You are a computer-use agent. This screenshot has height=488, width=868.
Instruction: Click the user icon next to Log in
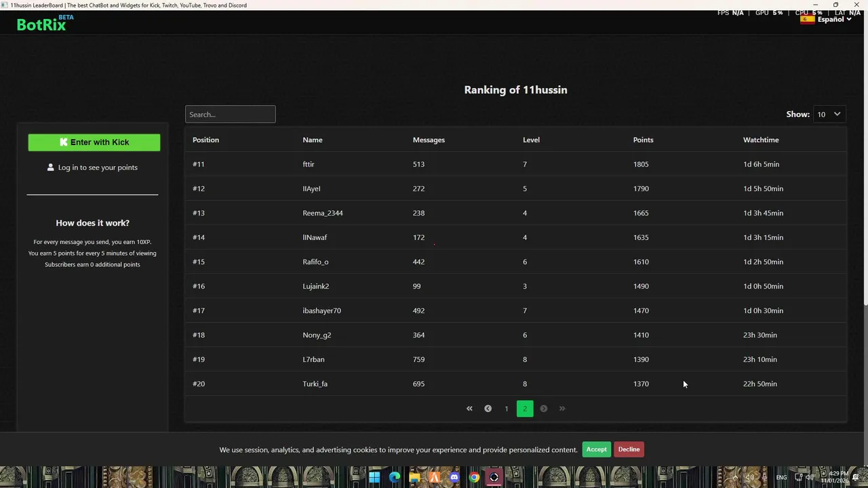coord(51,167)
